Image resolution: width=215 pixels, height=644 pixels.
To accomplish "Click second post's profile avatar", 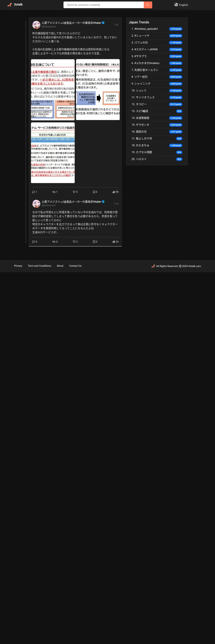I will click(36, 203).
